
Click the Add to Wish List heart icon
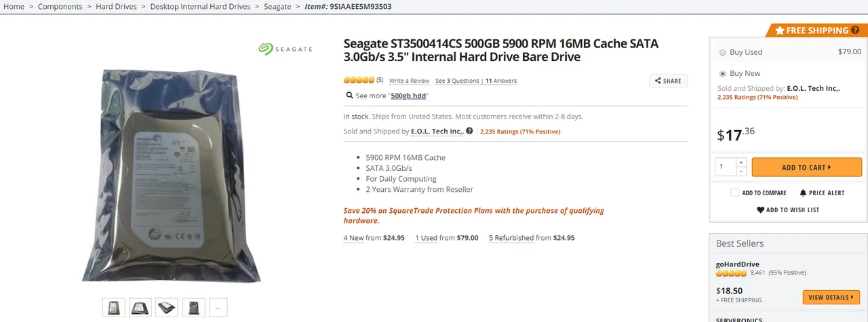[x=760, y=209]
